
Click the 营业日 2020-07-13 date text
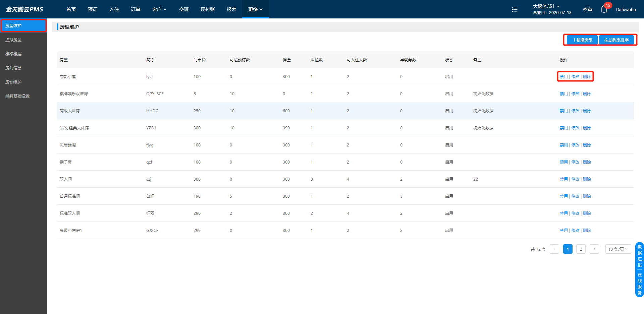coord(552,13)
